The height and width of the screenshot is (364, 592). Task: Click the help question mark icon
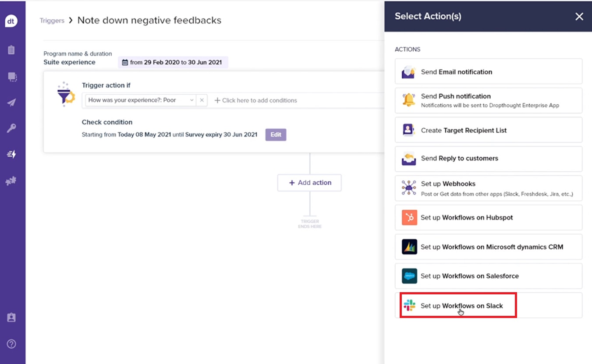(x=12, y=344)
